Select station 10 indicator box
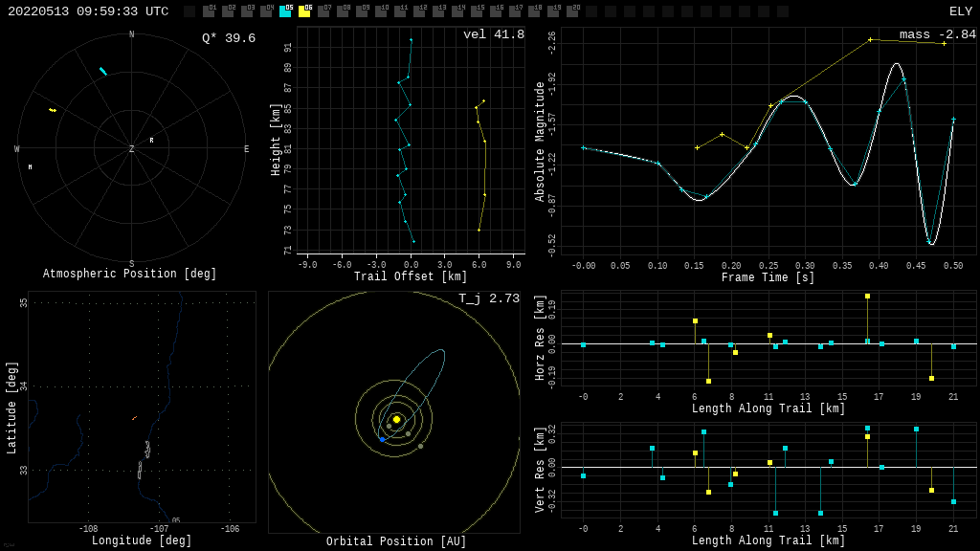Screen dimensions: 980x551 (381, 11)
